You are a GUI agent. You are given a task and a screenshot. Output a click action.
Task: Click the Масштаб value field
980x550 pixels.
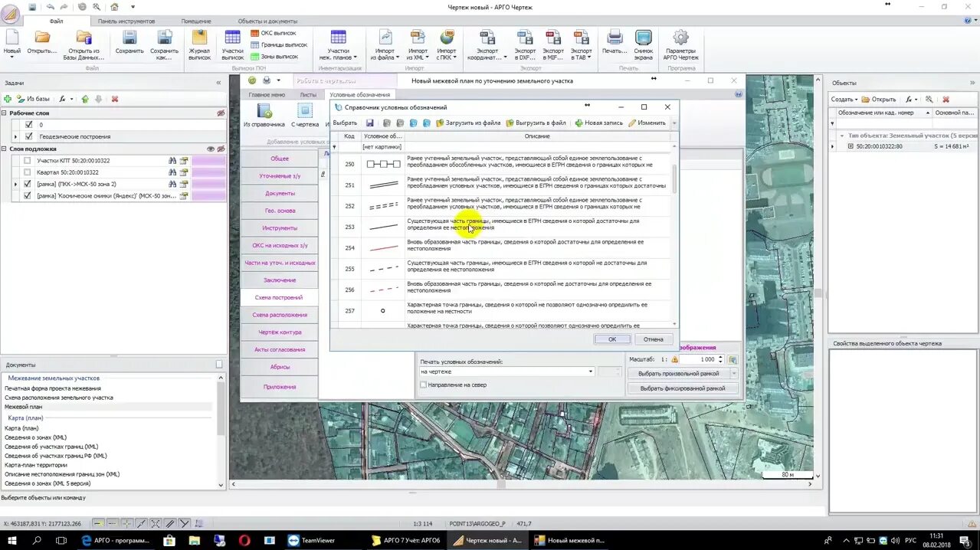(699, 359)
